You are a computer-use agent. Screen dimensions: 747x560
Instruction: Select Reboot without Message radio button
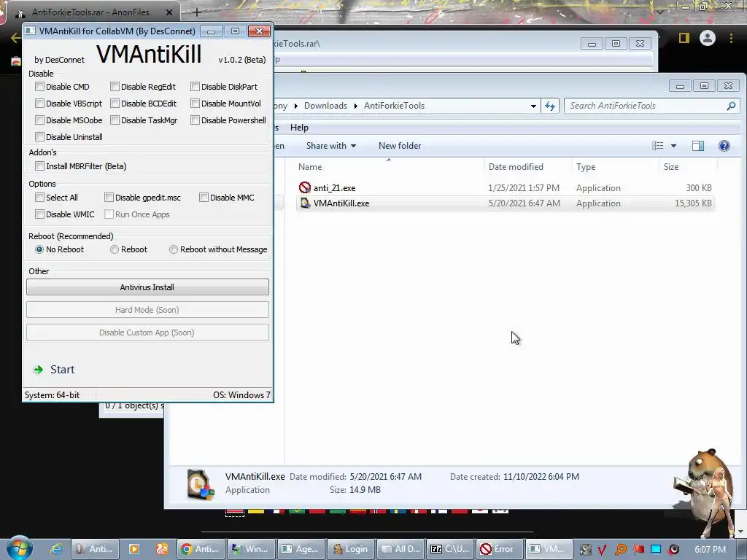click(x=174, y=249)
